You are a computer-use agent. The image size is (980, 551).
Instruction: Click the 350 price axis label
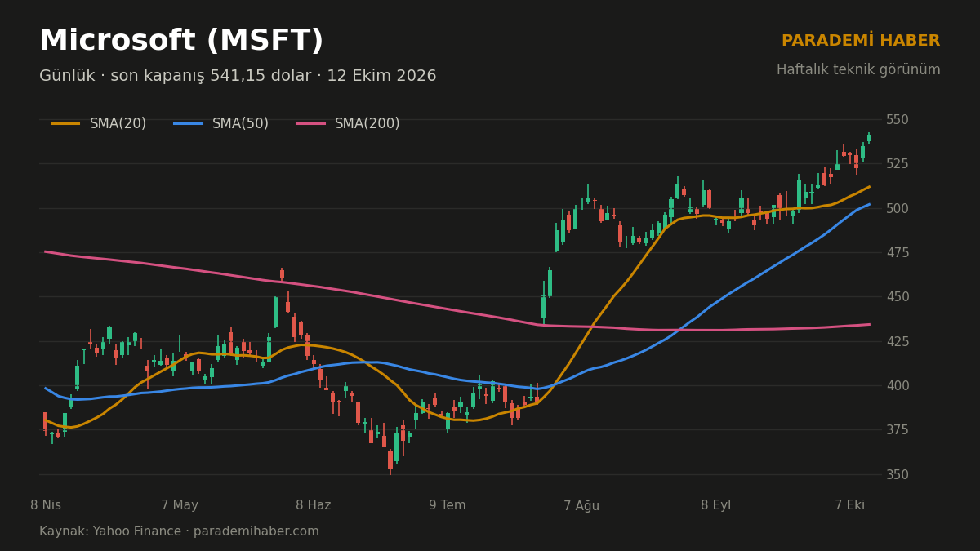[x=898, y=474]
